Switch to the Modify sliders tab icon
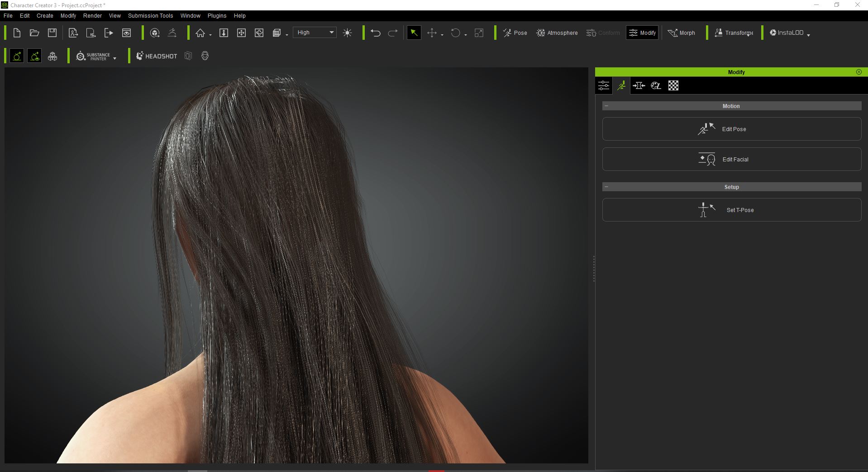868x472 pixels. [x=604, y=85]
